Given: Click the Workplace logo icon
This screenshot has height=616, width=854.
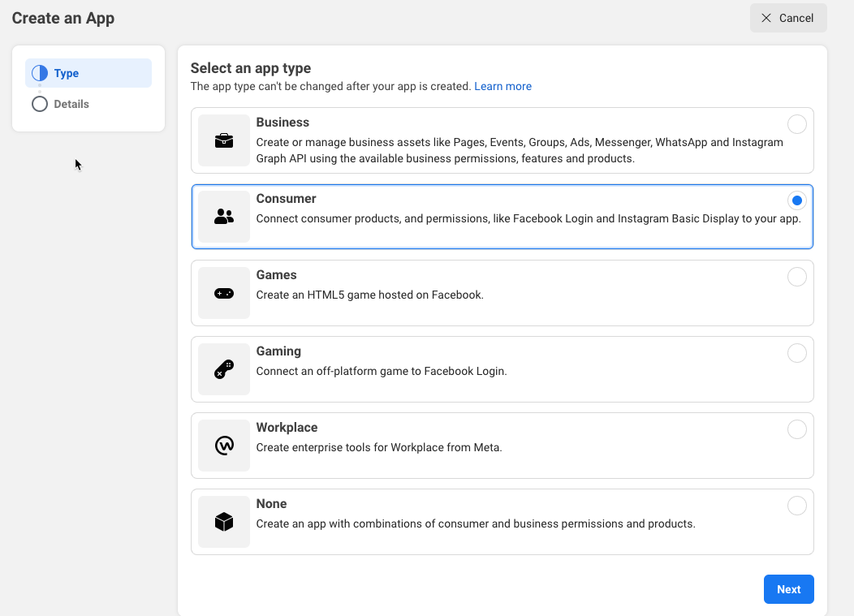Looking at the screenshot, I should pos(224,446).
